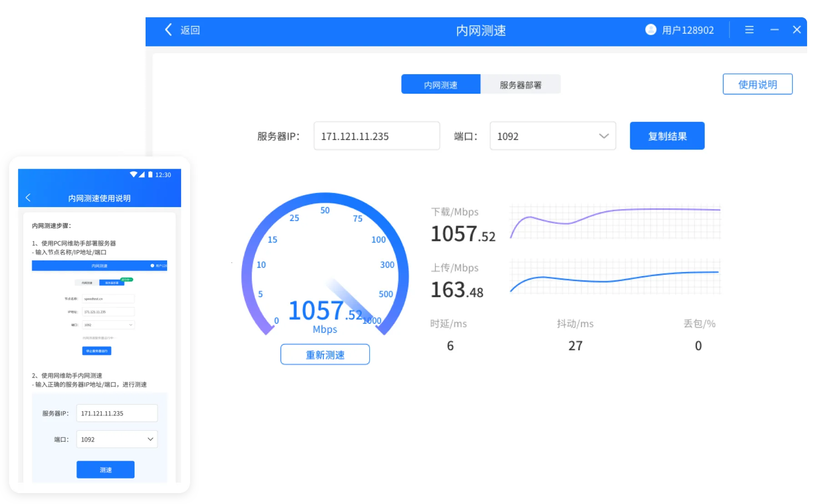Select the 内网测速 tab
The image size is (828, 504).
440,84
